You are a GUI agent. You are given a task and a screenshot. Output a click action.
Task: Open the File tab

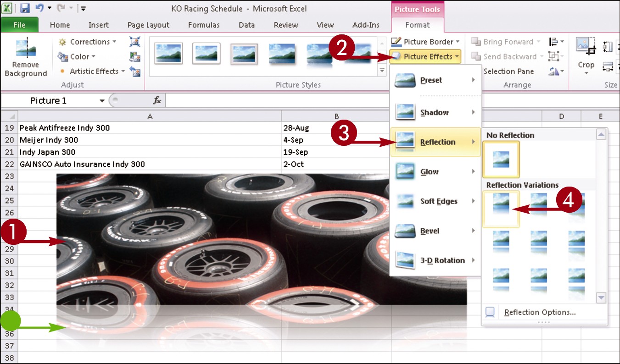coord(19,25)
